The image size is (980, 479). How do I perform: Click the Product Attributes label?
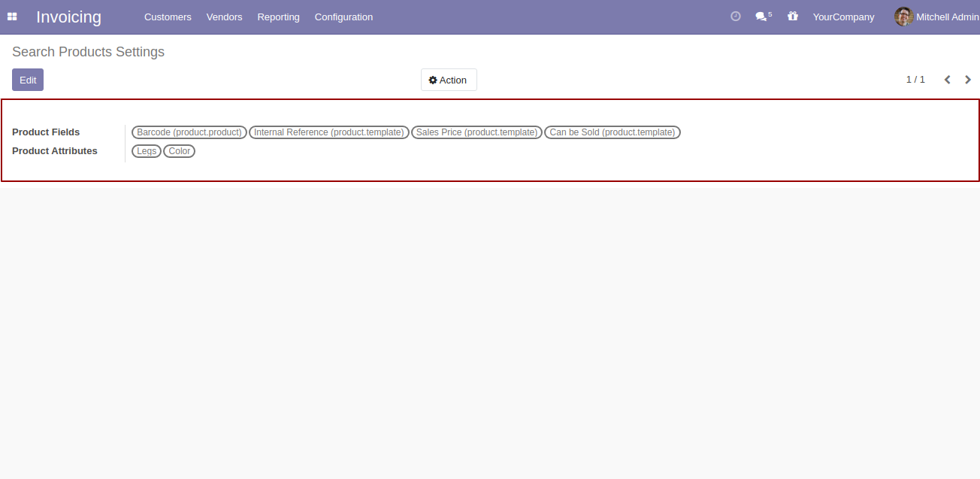tap(55, 151)
